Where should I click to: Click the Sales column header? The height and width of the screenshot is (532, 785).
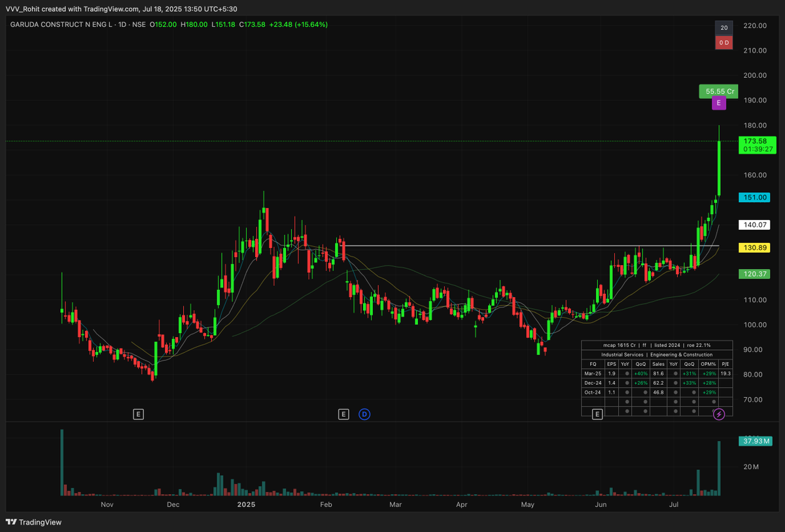[x=658, y=364]
